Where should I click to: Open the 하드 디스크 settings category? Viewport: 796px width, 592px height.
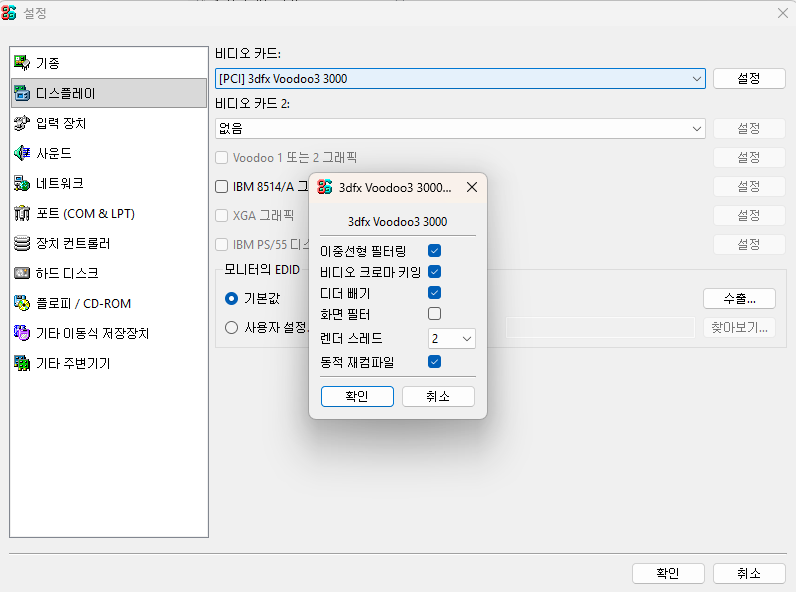(109, 273)
